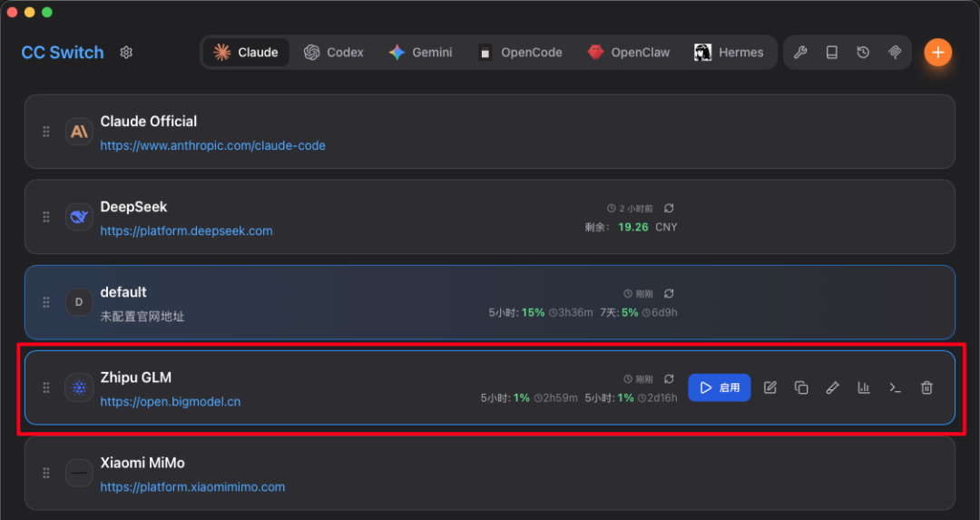Open the anthropic.com claude-code link
Image resolution: width=980 pixels, height=520 pixels.
click(x=212, y=145)
